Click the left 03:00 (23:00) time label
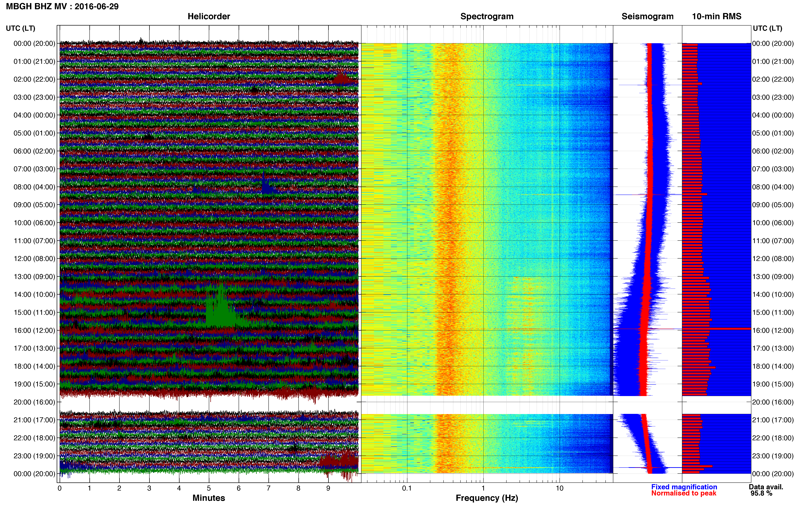Screen dimensions: 812x508 click(x=34, y=97)
